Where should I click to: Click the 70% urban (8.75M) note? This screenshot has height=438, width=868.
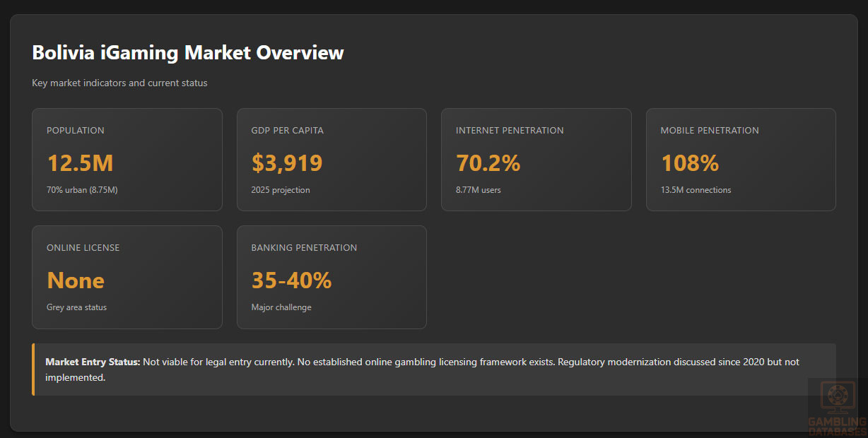click(x=82, y=190)
